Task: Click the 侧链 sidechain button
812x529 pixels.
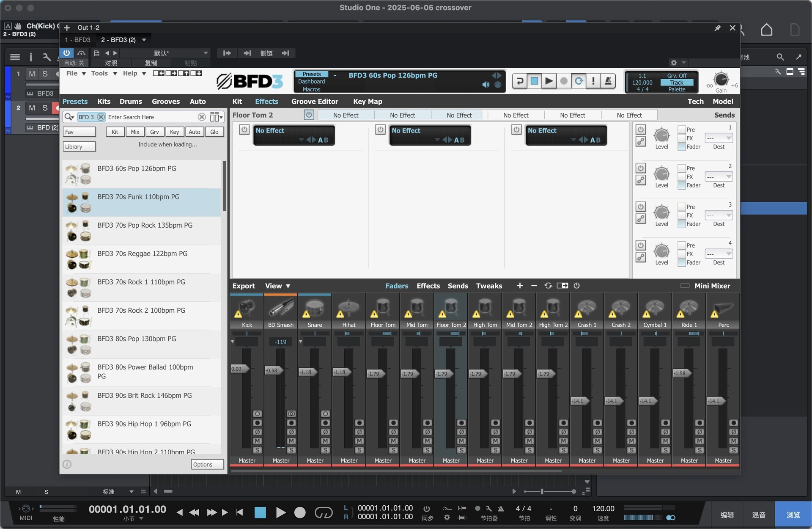Action: click(266, 53)
